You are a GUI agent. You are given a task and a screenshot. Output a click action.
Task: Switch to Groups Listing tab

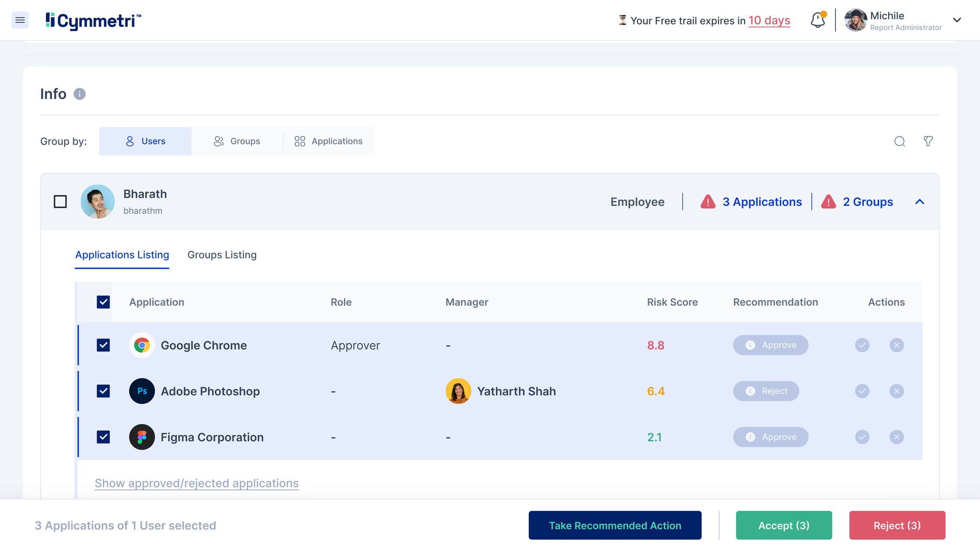222,255
